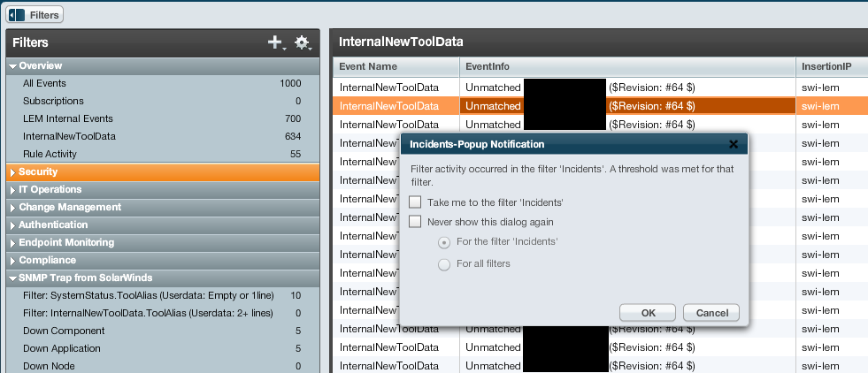This screenshot has width=868, height=373.
Task: Click the InternalNewToolData count 634
Action: pos(292,136)
